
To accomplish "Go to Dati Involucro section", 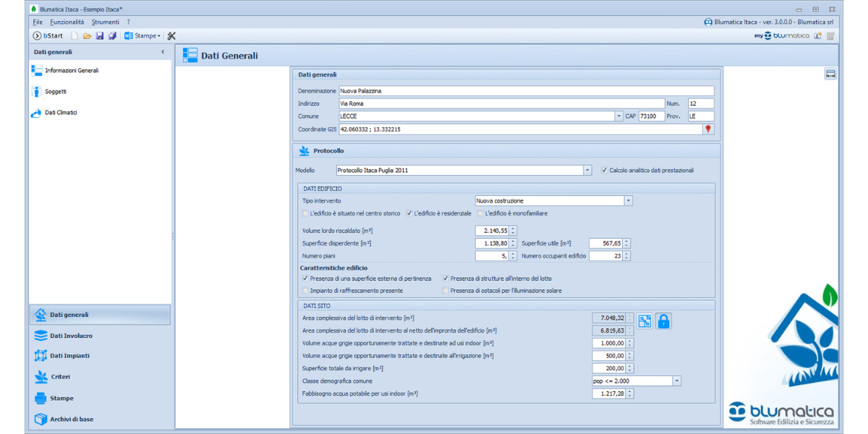I will coord(71,336).
